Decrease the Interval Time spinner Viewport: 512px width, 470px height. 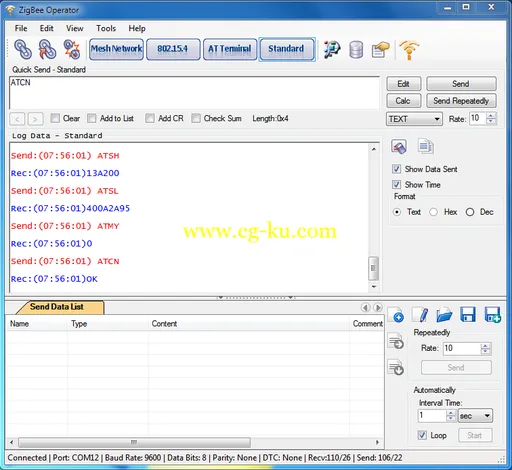point(451,419)
